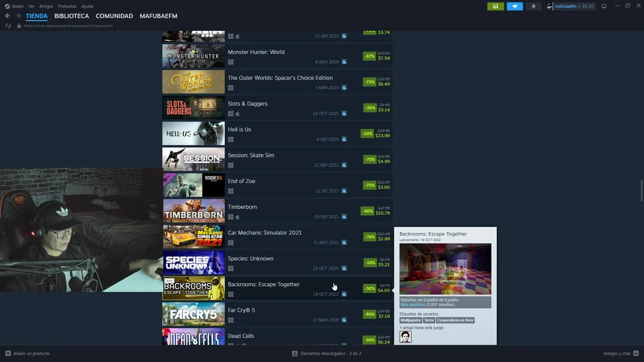Image resolution: width=644 pixels, height=362 pixels.
Task: Open The Outer Worlds: Spacer's Choice Edition
Action: [280, 78]
